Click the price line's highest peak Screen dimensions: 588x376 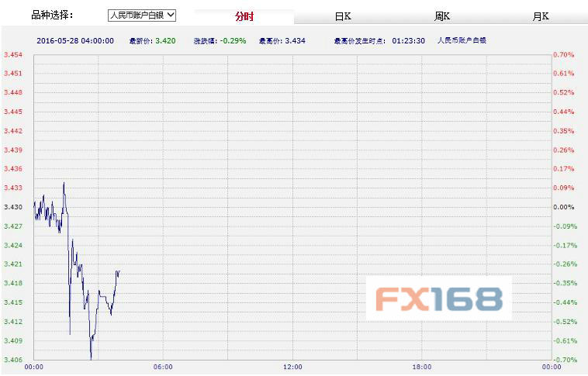[x=64, y=183]
